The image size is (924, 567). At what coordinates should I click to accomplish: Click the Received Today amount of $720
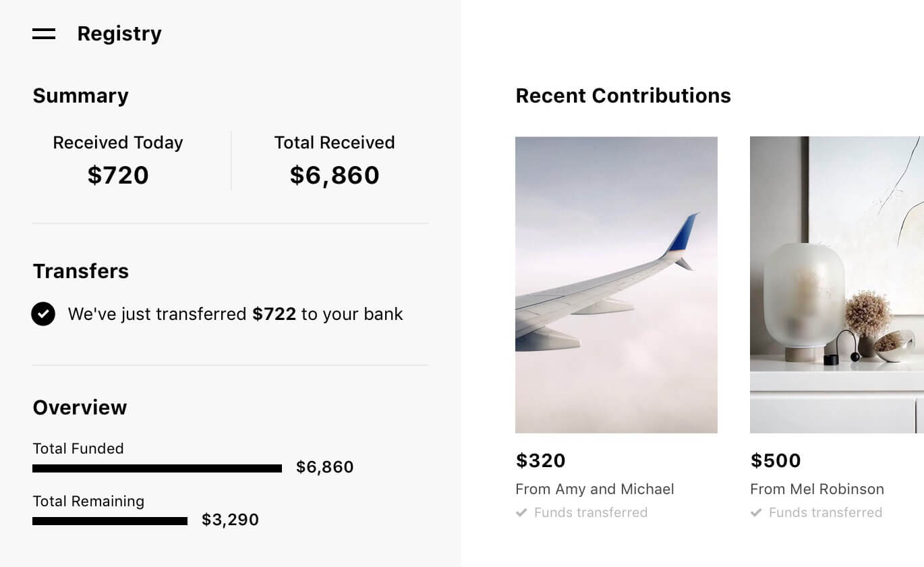(117, 175)
